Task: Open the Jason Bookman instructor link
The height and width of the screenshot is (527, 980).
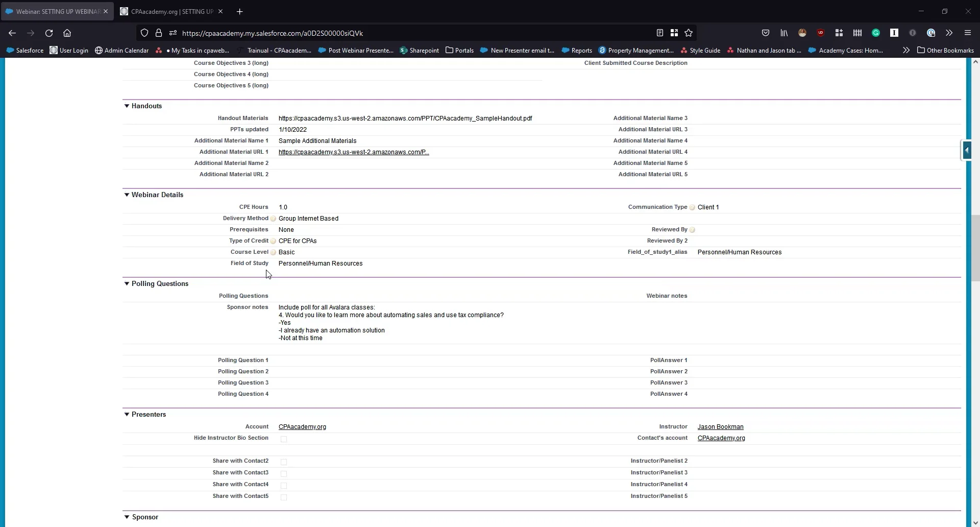Action: coord(720,427)
